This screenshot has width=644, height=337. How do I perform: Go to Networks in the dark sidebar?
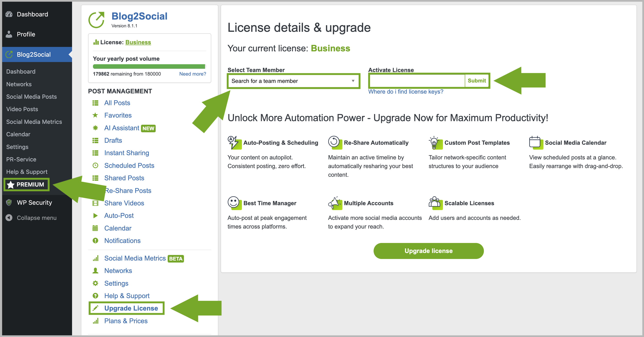click(x=19, y=84)
